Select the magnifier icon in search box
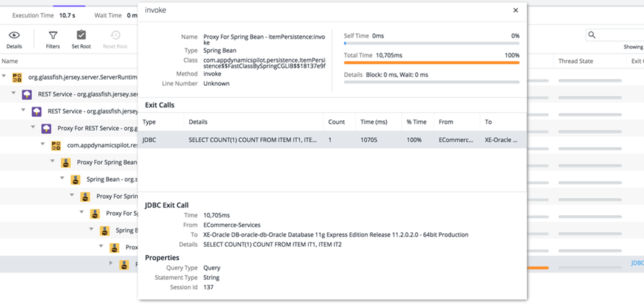Viewport: 644px width, 304px height. click(592, 35)
